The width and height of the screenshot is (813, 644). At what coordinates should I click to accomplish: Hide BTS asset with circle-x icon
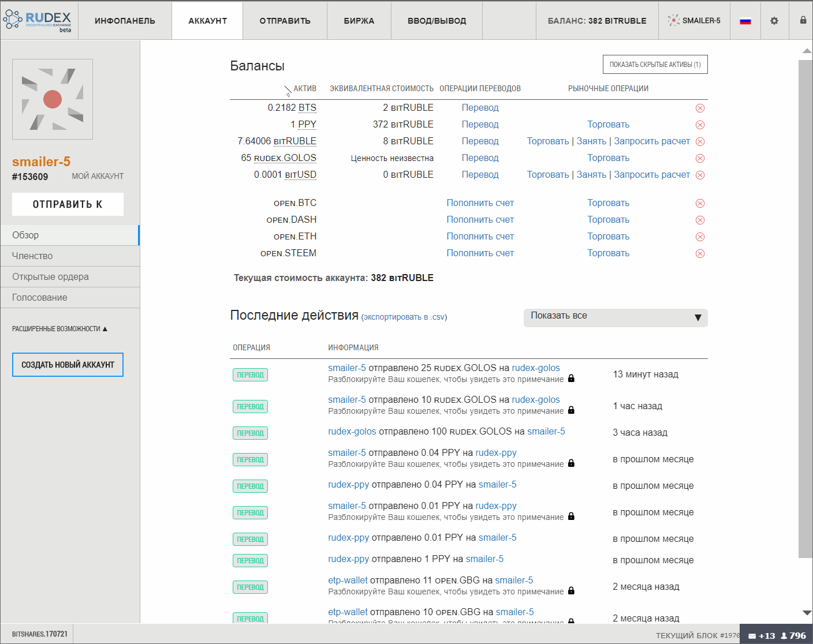[x=700, y=108]
